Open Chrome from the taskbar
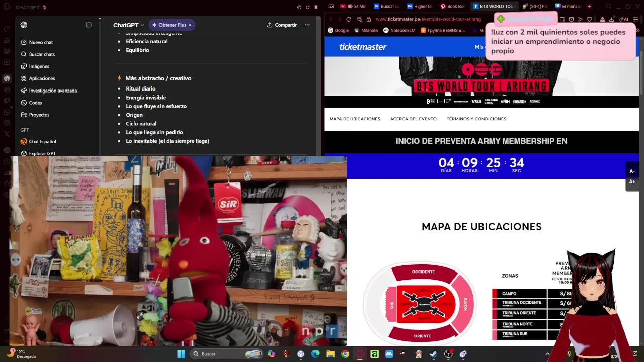This screenshot has height=362, width=644. coord(345,354)
